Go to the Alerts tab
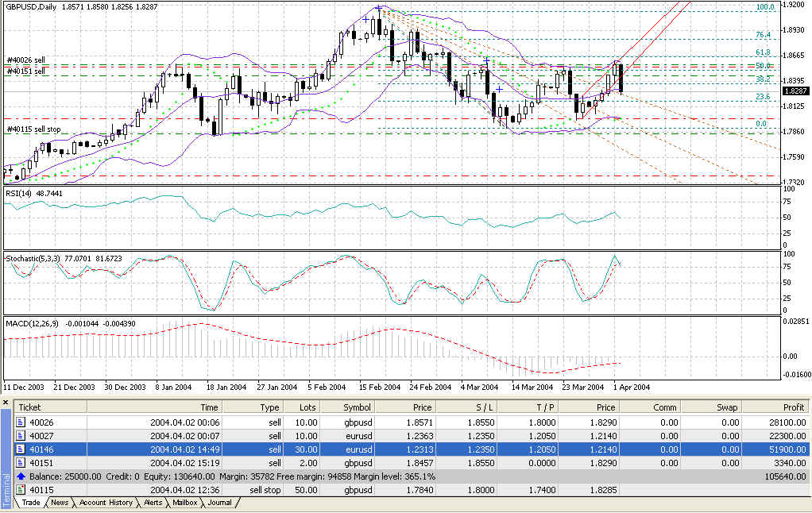This screenshot has height=513, width=812. [153, 503]
